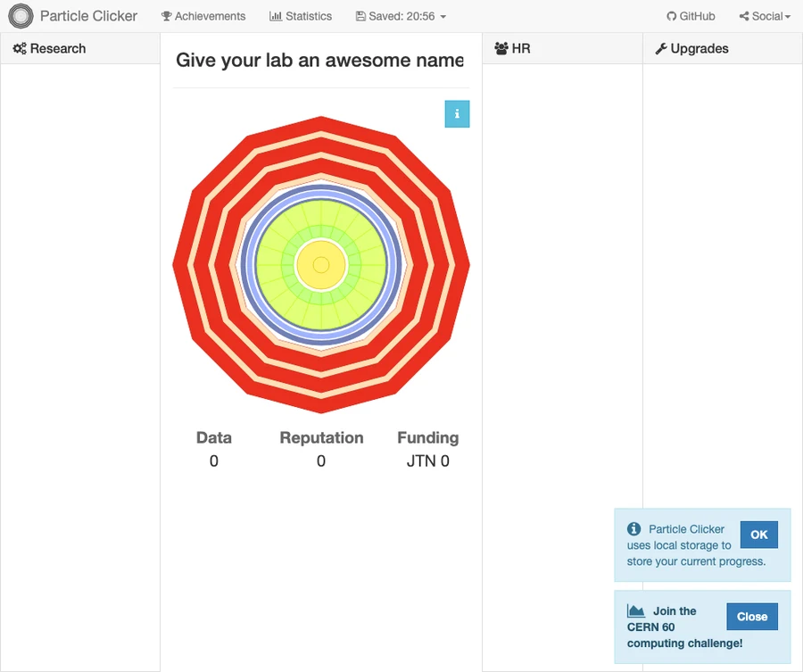Click OK on local storage notice
This screenshot has width=803, height=672.
pyautogui.click(x=759, y=535)
